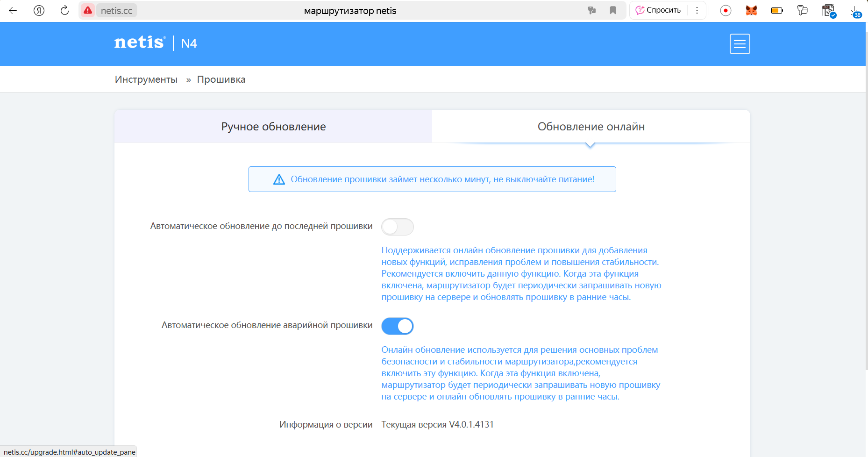The image size is (868, 457).
Task: Click the Инструменты breadcrumb
Action: [146, 79]
